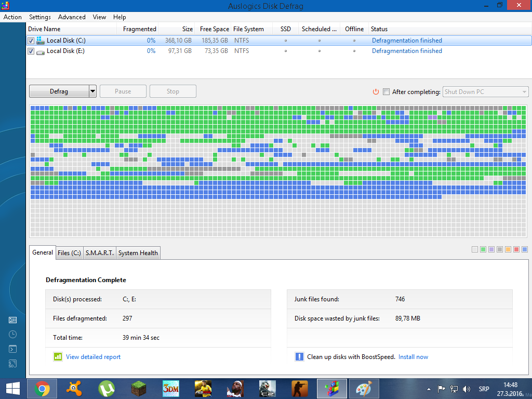Open the Help menu

(119, 17)
